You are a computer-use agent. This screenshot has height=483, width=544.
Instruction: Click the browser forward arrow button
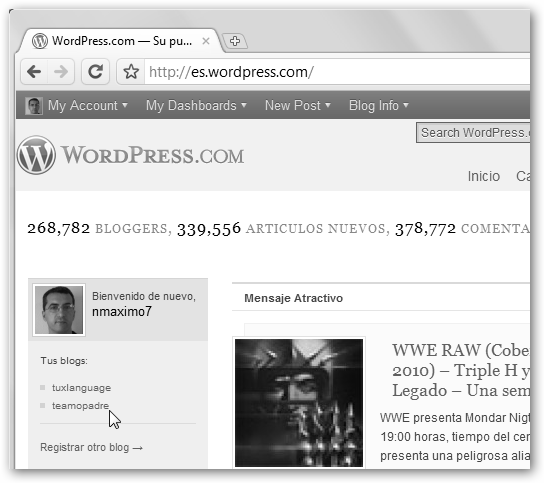61,72
